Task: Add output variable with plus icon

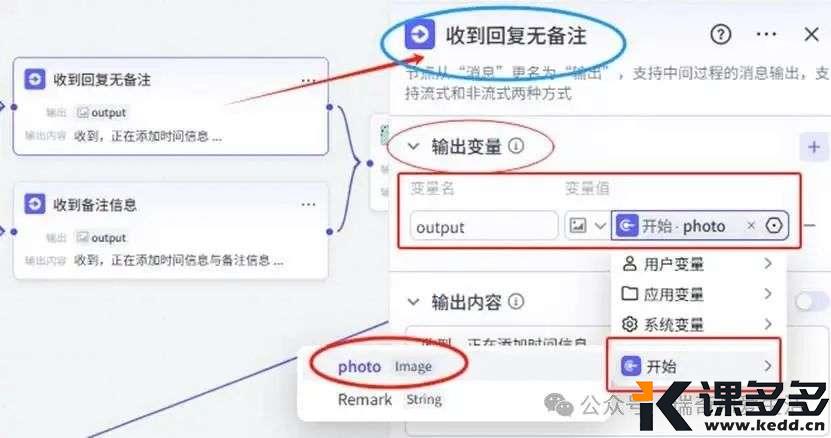Action: (x=814, y=147)
